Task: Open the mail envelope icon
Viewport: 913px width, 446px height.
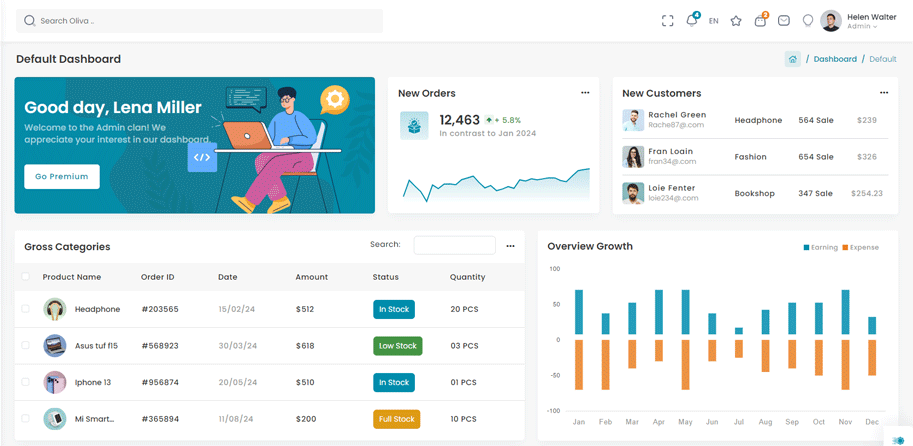Action: [x=784, y=21]
